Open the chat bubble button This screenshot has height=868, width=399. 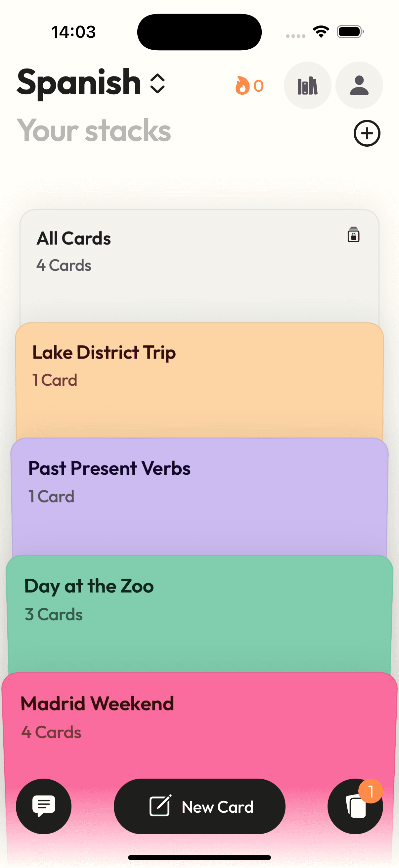click(44, 806)
